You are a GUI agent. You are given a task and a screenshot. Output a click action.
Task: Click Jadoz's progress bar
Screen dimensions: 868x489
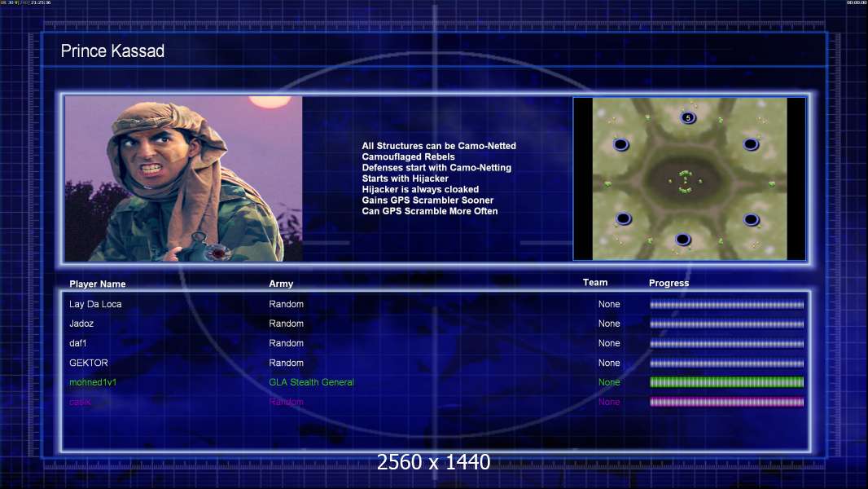(x=727, y=324)
